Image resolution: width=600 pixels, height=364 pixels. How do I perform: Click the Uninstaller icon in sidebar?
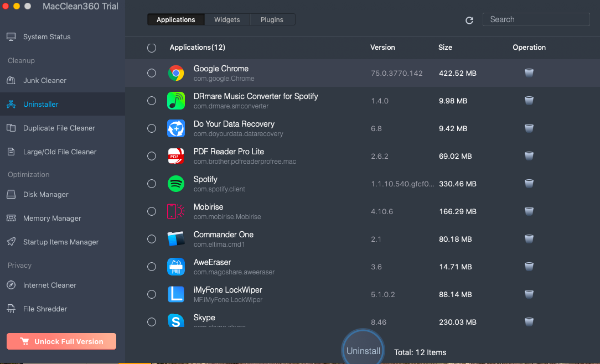coord(11,105)
